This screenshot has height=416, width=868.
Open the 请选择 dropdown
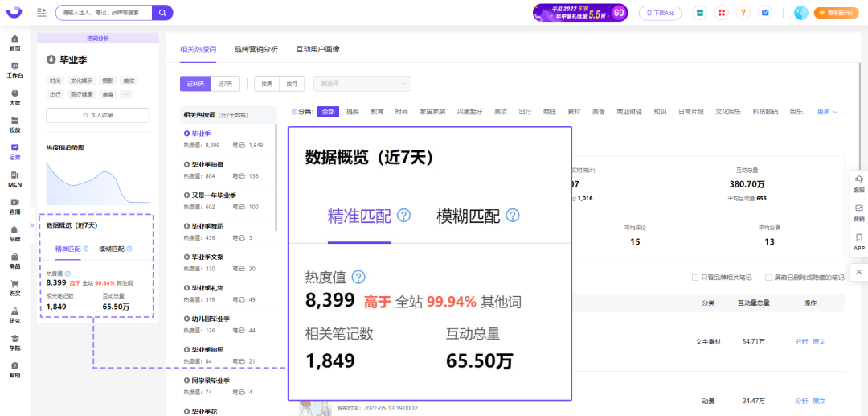coord(362,84)
